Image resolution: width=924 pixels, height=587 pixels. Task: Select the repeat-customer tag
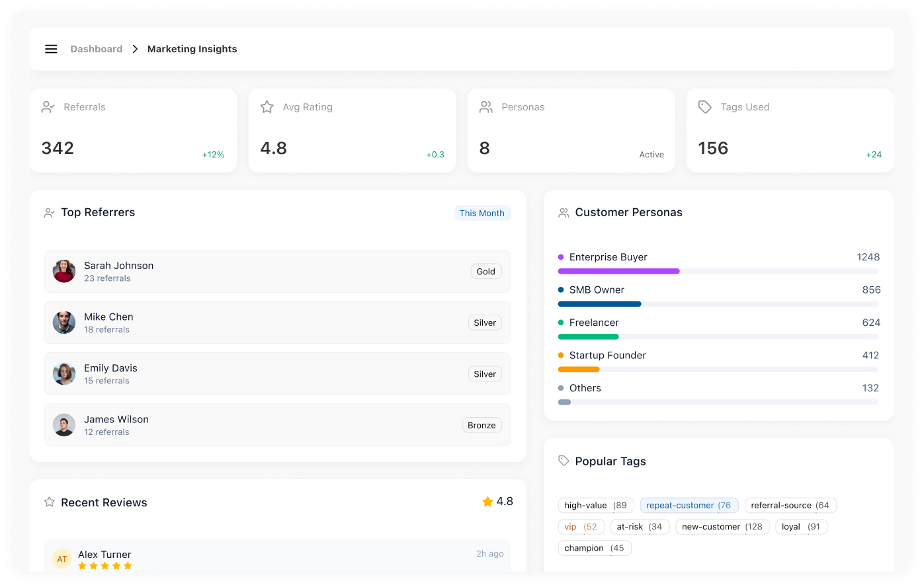click(x=689, y=506)
